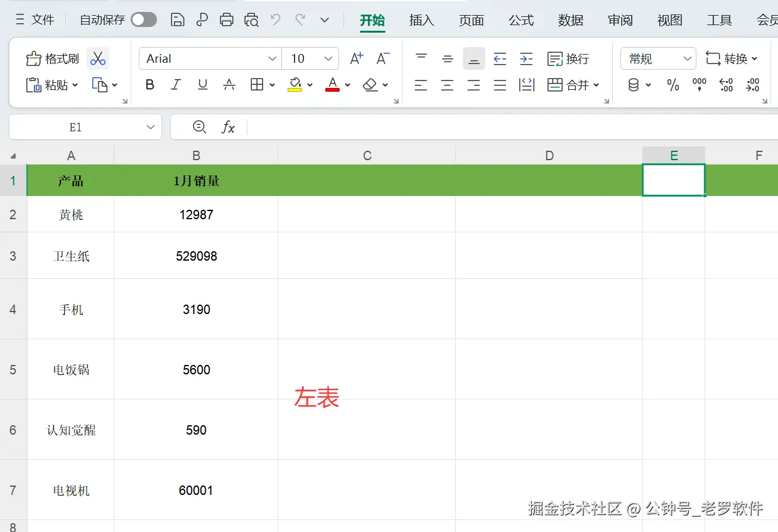Click the Eraser clear-format icon

(370, 85)
